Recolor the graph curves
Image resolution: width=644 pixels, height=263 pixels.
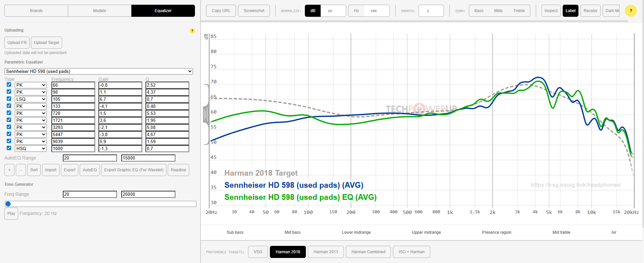[x=591, y=11]
